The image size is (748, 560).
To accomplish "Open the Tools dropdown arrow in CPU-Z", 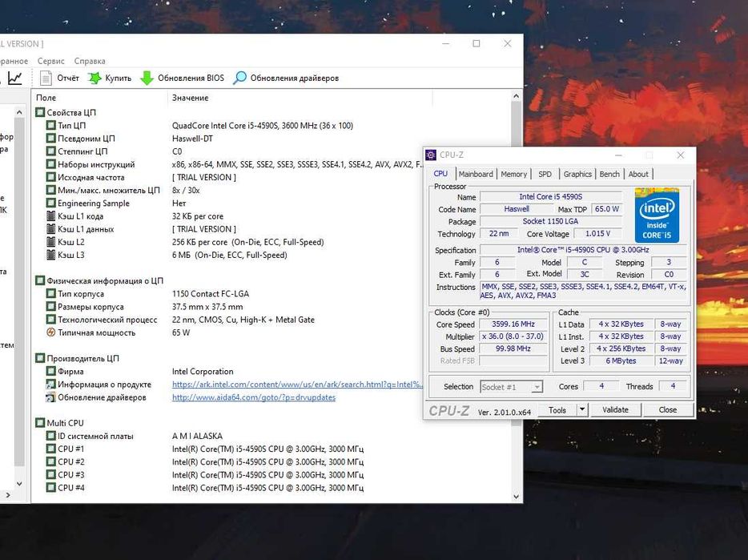I will pyautogui.click(x=582, y=409).
